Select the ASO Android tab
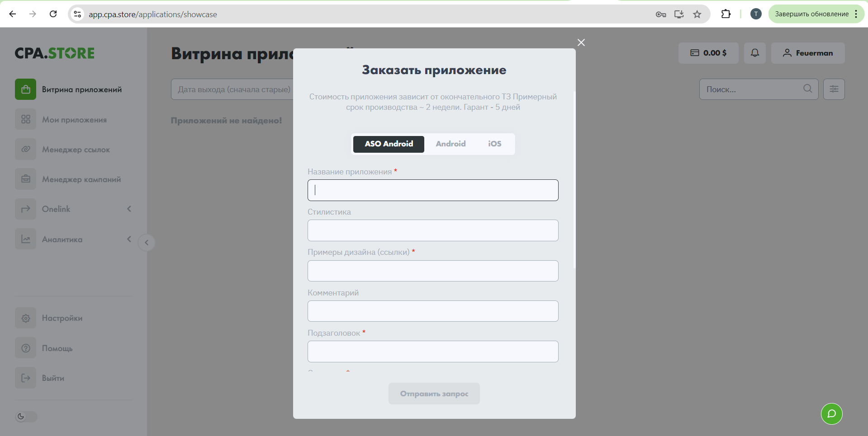The height and width of the screenshot is (436, 868). coord(389,144)
